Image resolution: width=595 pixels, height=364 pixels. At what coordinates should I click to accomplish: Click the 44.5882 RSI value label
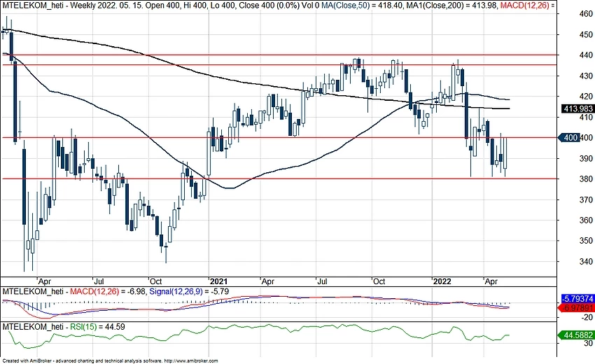click(x=577, y=335)
